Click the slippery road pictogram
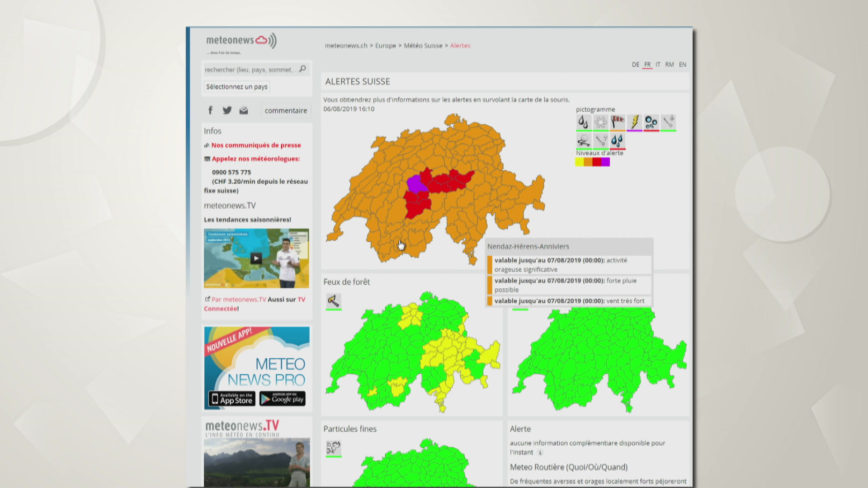The image size is (868, 488). (584, 140)
